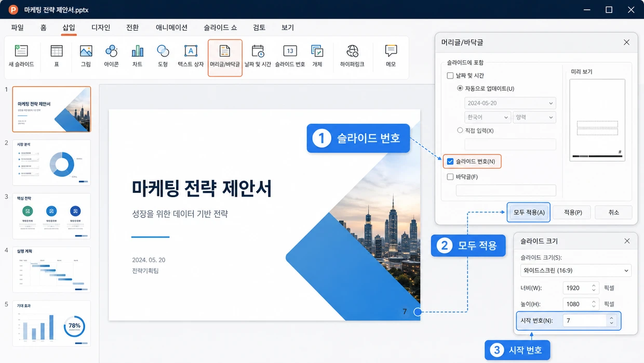
Task: Click the preview (미리 보기) thumbnail in dialog
Action: [597, 120]
